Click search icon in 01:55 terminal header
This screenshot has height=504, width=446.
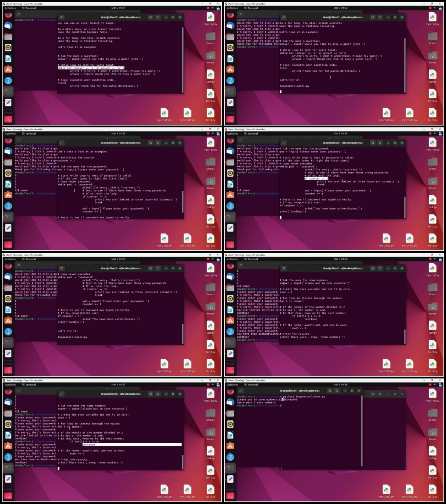pyautogui.click(x=151, y=268)
